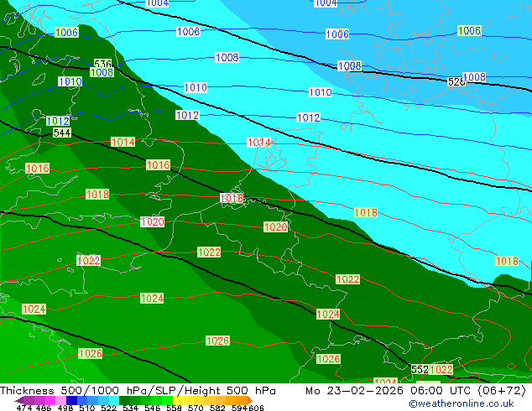Click the 510 value on the legend
This screenshot has width=532, height=411.
87,408
